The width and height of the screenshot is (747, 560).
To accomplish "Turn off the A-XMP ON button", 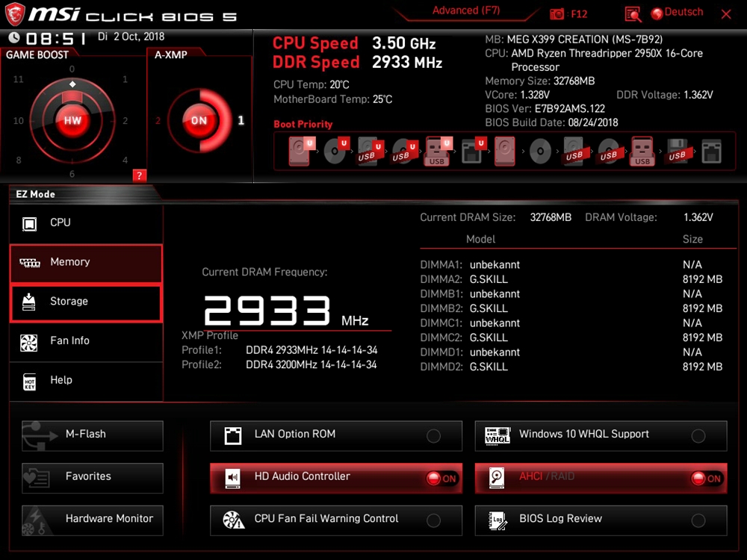I will click(199, 120).
